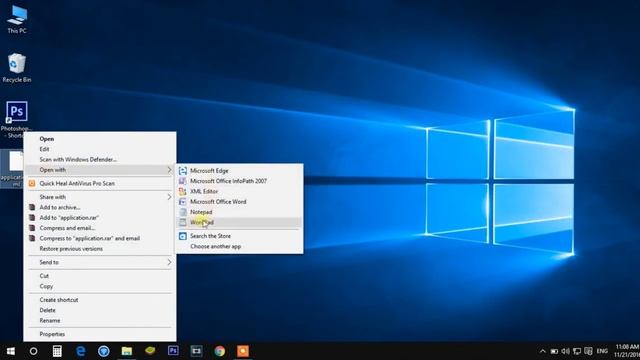Screen dimensions: 640x360
Task: Expand the Share with submenu
Action: 100,197
